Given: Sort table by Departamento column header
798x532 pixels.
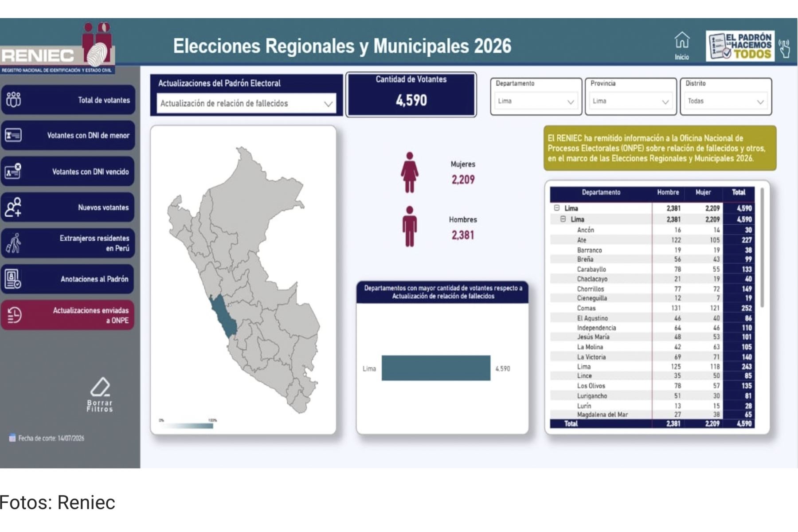Looking at the screenshot, I should click(x=601, y=192).
